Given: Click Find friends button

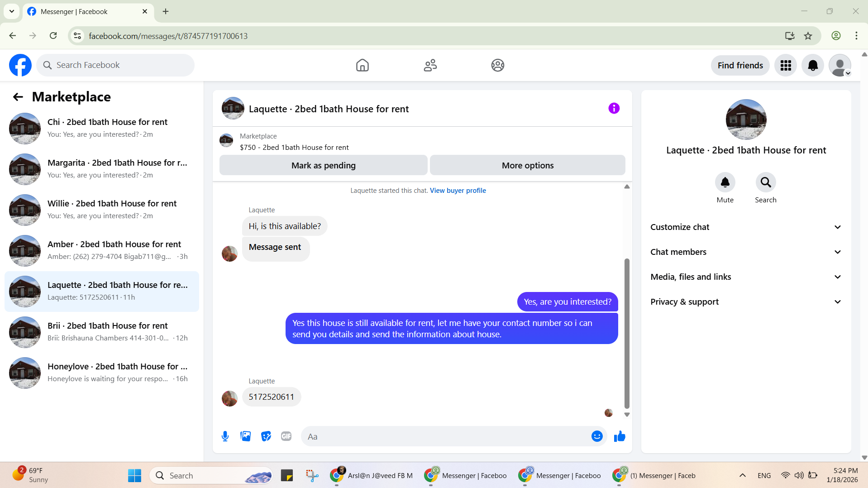Looking at the screenshot, I should point(740,65).
